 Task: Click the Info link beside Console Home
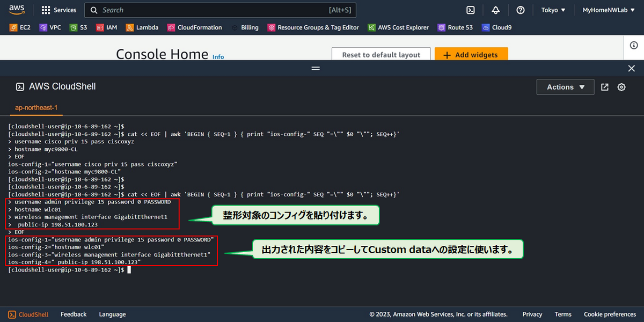[x=218, y=57]
